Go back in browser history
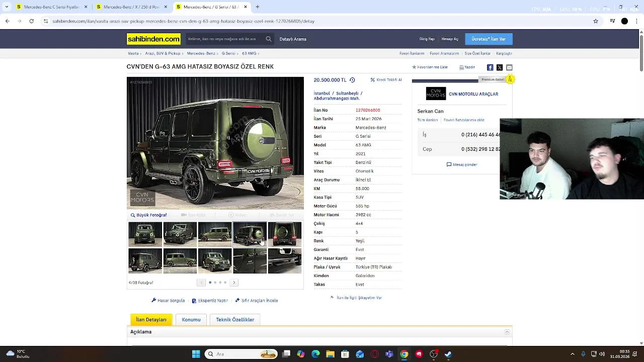 pyautogui.click(x=7, y=21)
